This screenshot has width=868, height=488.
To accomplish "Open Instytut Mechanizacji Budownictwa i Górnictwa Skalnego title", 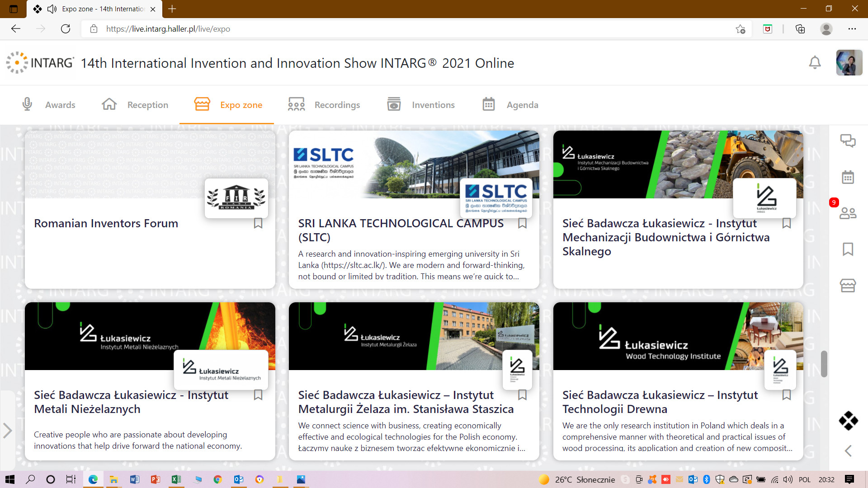I will click(x=666, y=237).
